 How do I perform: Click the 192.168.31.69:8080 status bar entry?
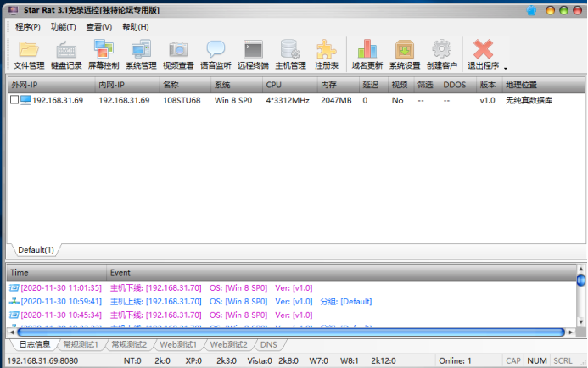point(42,361)
